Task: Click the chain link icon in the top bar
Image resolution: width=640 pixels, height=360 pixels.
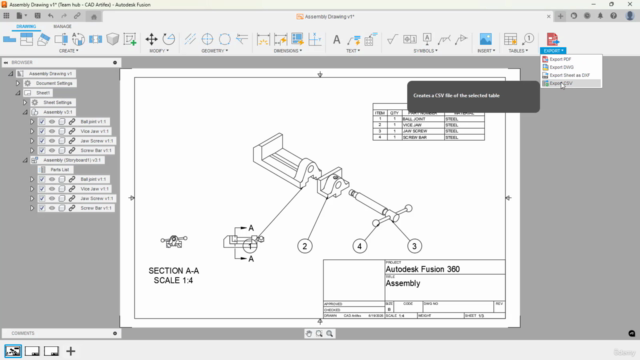Action: click(77, 16)
